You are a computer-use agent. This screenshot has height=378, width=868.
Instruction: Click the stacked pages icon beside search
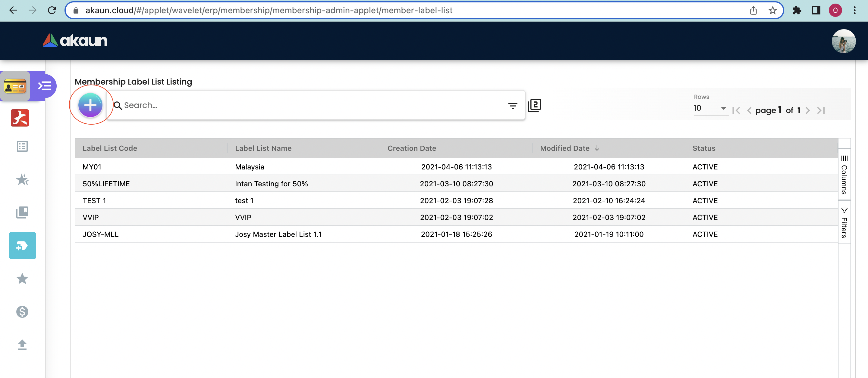click(x=534, y=106)
